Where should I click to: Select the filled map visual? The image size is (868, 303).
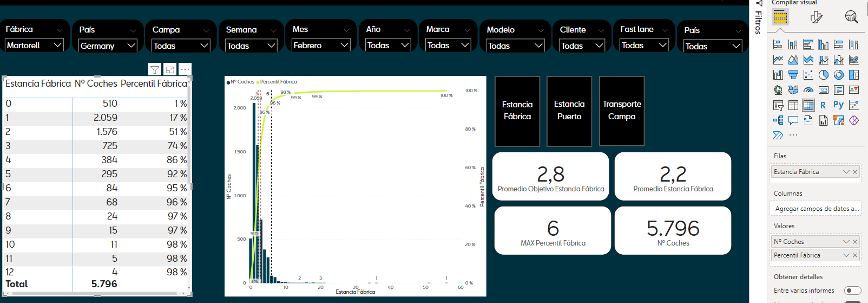pyautogui.click(x=793, y=90)
